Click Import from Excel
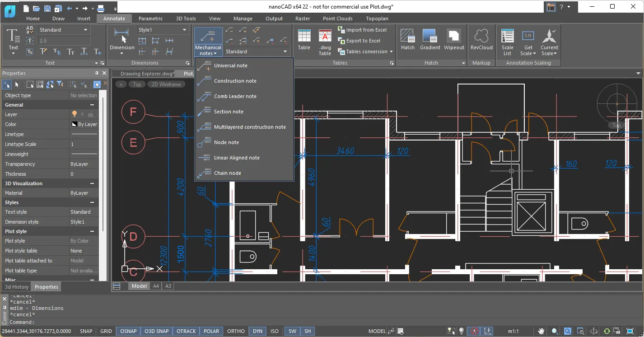Viewport: 644px width, 337px height. (365, 30)
